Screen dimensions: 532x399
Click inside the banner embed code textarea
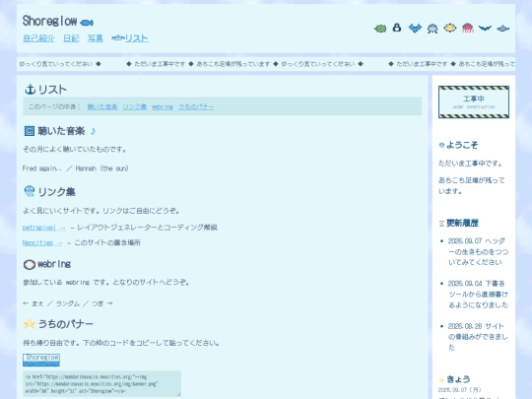click(x=101, y=384)
